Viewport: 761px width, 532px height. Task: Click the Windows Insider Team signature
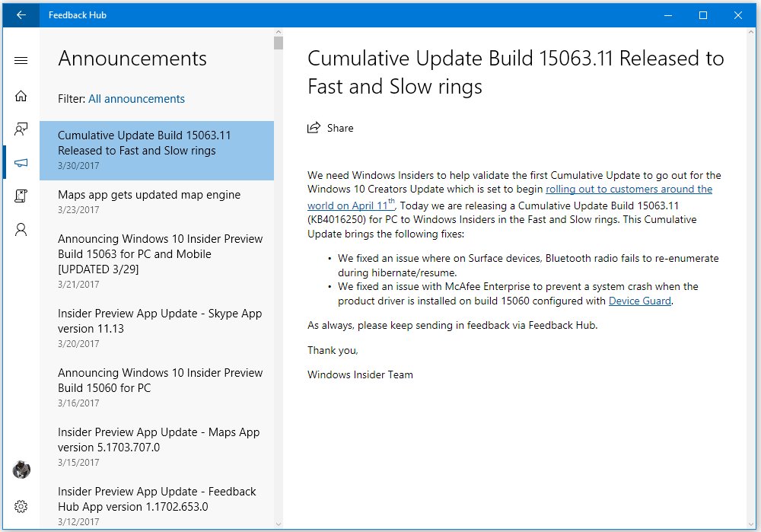(x=360, y=374)
